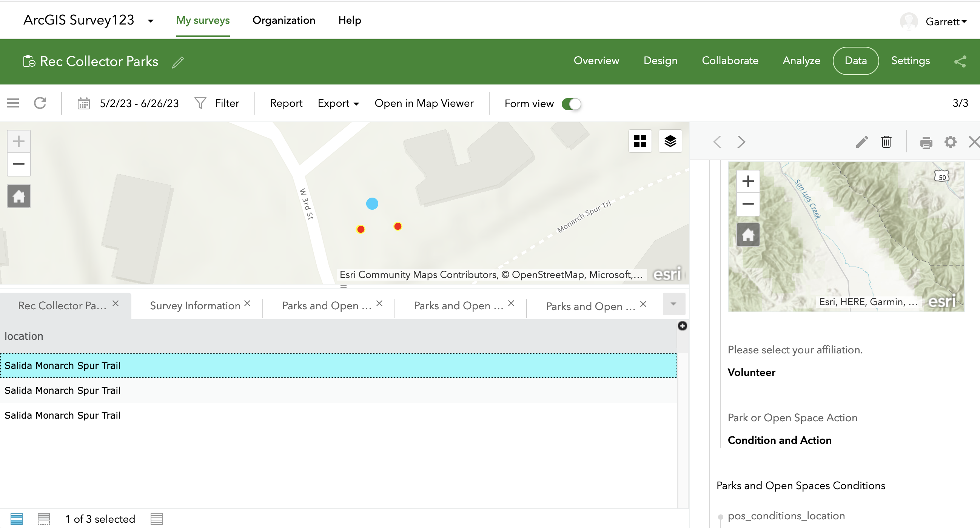Click the print record icon
The image size is (980, 528).
(926, 143)
